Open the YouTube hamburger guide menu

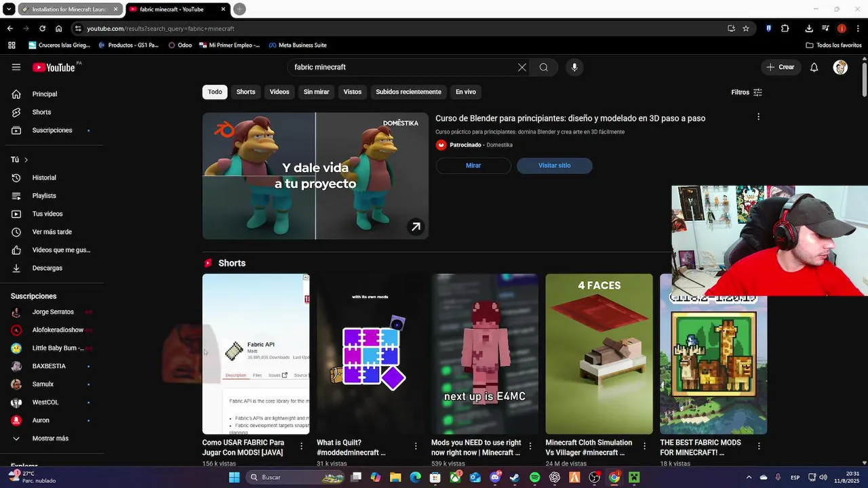pyautogui.click(x=16, y=67)
